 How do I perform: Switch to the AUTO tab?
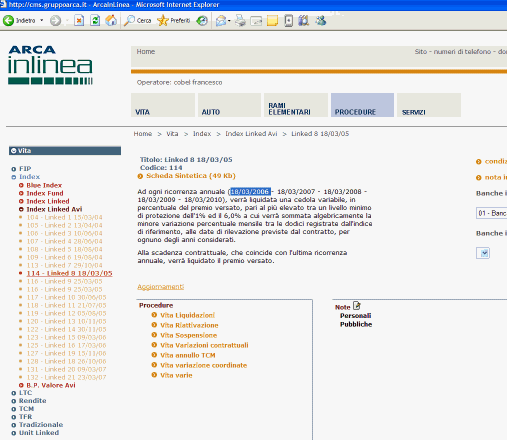click(229, 105)
